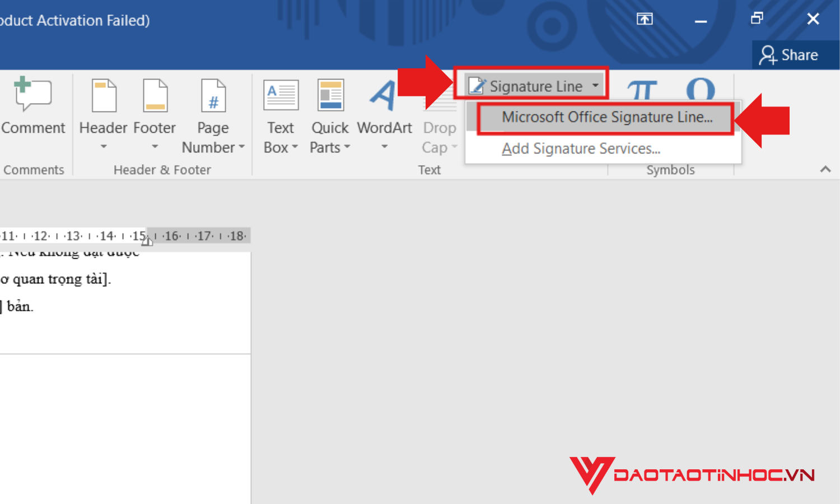Expand the Signature Line dropdown arrow
This screenshot has height=504, width=840.
(595, 86)
